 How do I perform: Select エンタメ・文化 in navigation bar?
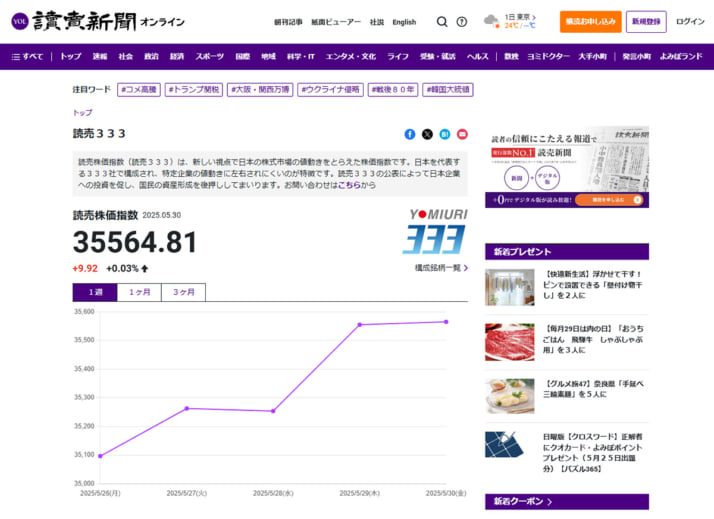pos(351,56)
